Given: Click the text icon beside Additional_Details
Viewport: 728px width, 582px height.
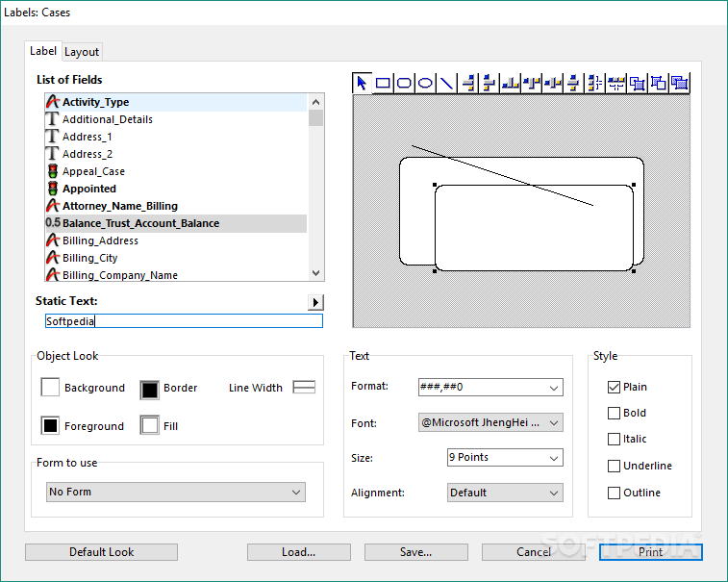Looking at the screenshot, I should click(x=53, y=119).
